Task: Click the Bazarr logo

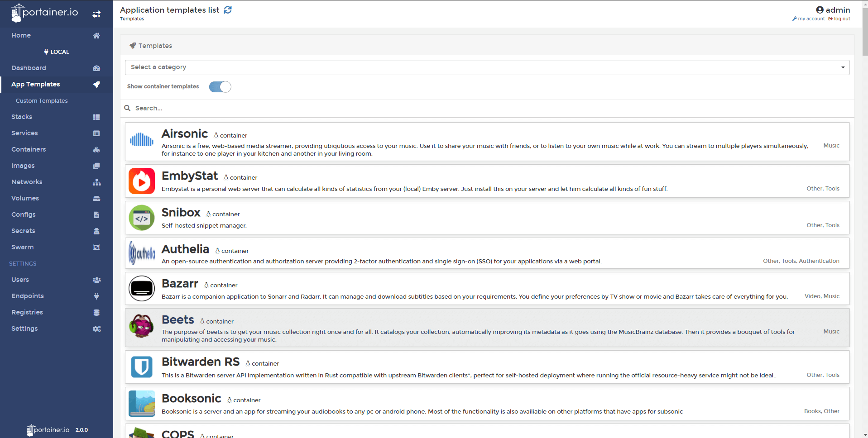Action: click(x=142, y=288)
